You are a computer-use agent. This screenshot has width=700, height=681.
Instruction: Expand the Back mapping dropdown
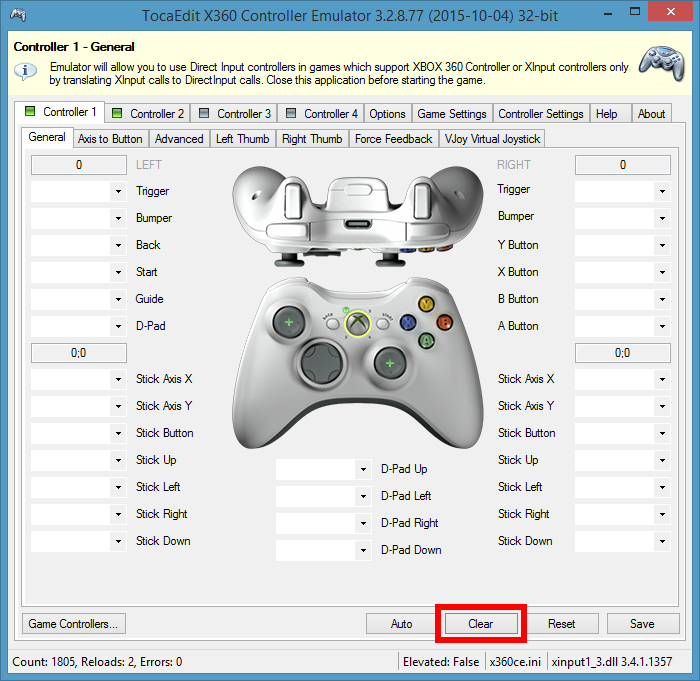(x=118, y=245)
